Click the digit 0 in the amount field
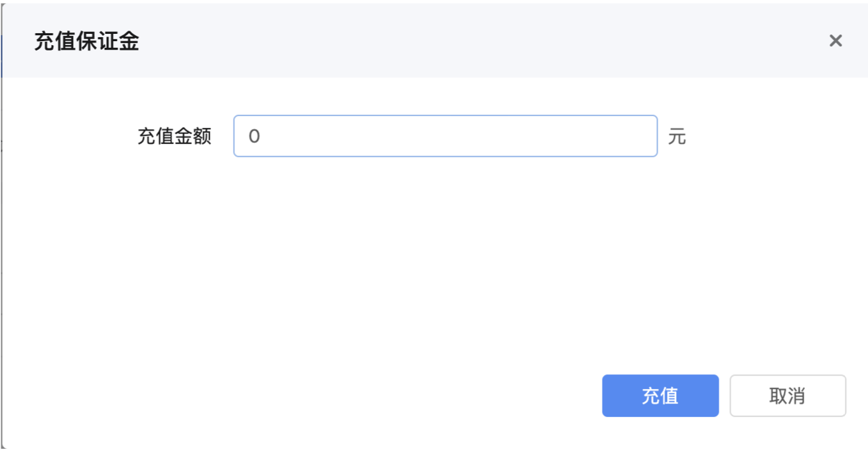The image size is (868, 460). point(254,137)
